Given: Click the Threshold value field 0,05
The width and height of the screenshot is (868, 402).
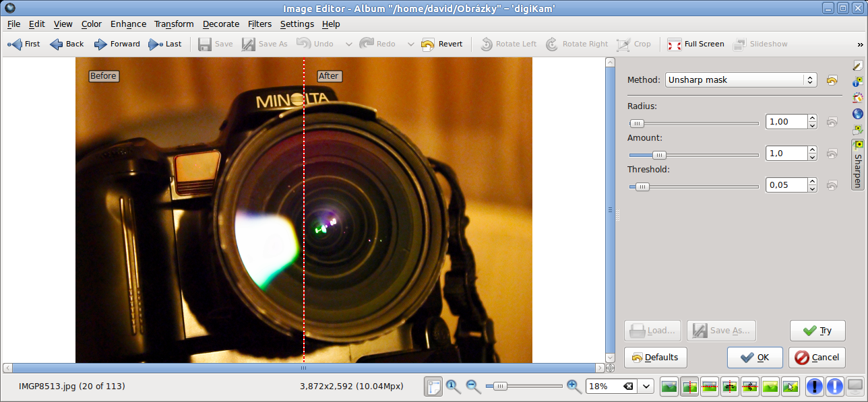Looking at the screenshot, I should pyautogui.click(x=786, y=185).
